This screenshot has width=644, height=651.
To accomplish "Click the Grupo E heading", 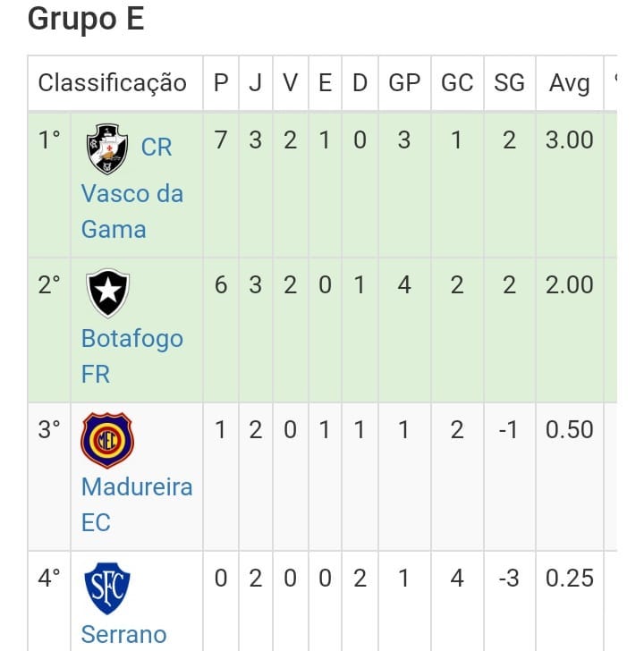I will 86,19.
